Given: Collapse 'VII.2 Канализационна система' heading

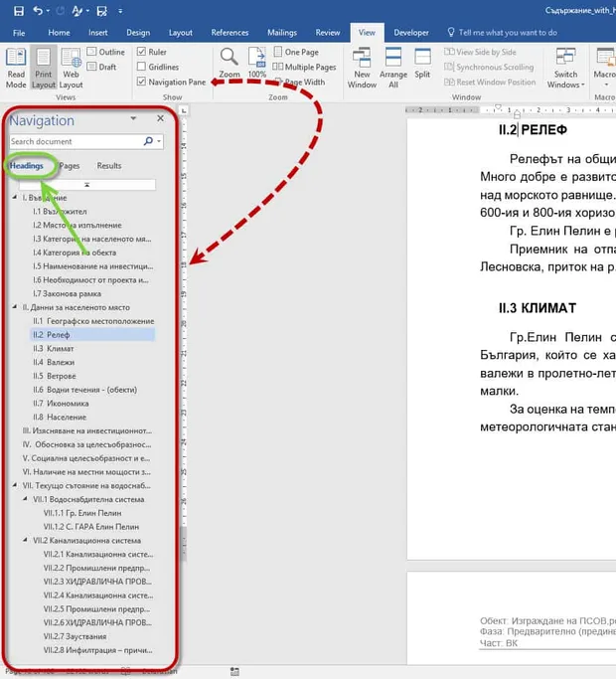Looking at the screenshot, I should coord(25,540).
